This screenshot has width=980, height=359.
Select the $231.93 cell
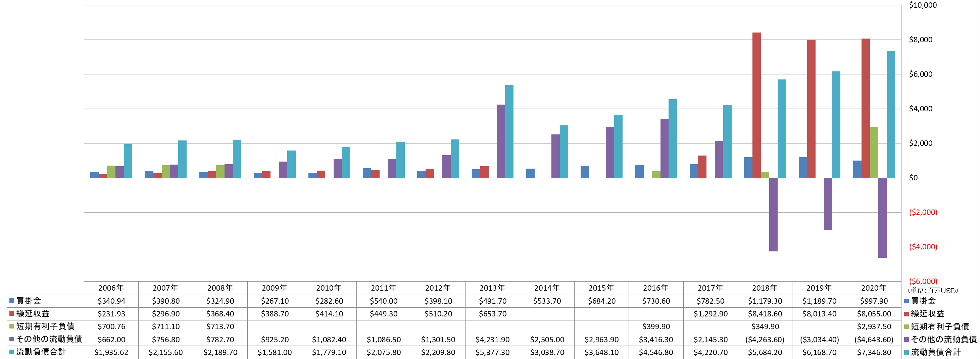pos(111,314)
